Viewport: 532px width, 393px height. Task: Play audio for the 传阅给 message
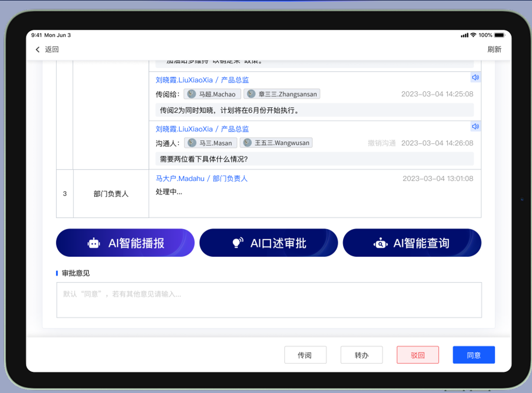click(x=475, y=77)
